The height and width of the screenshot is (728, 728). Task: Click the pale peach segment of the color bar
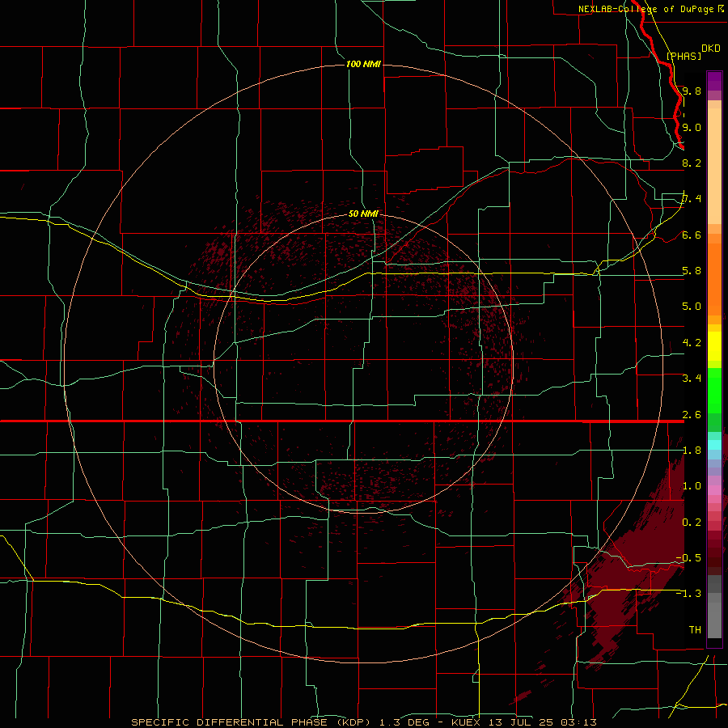[x=714, y=166]
